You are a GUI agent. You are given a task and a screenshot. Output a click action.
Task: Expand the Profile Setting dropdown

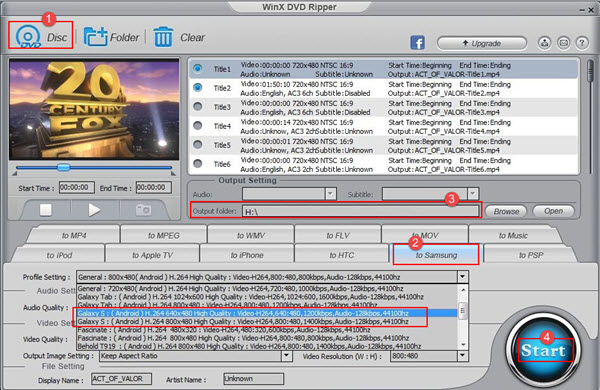pyautogui.click(x=463, y=277)
